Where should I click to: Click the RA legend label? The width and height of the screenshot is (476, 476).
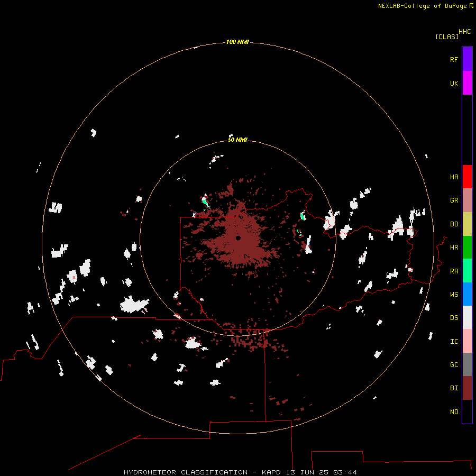[454, 271]
